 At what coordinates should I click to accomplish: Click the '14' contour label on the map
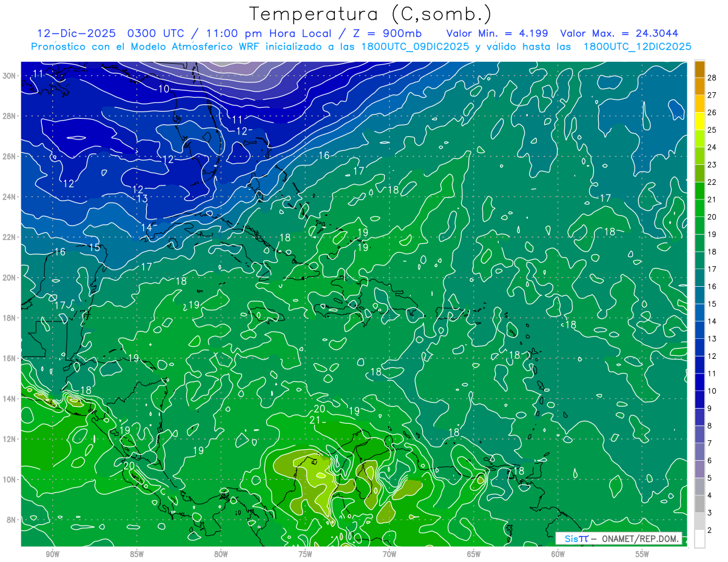[147, 227]
